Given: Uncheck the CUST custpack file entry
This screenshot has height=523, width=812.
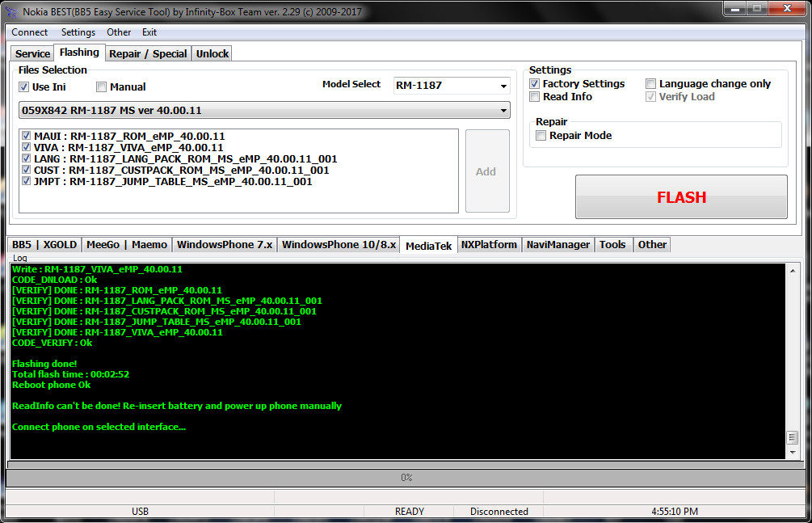Looking at the screenshot, I should [x=27, y=170].
